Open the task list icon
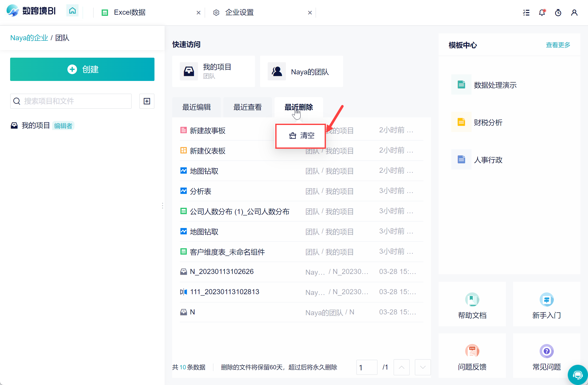This screenshot has height=385, width=588. (526, 12)
